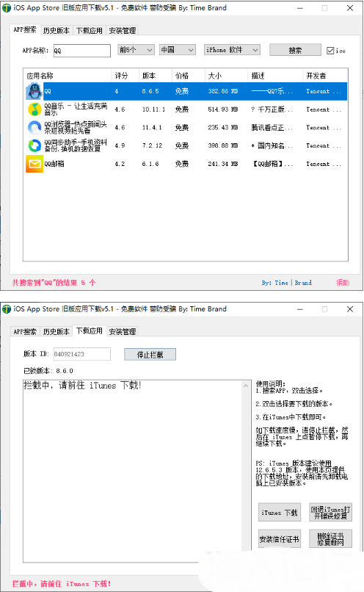
Task: Click the 版本 ID input field
Action: tap(82, 354)
